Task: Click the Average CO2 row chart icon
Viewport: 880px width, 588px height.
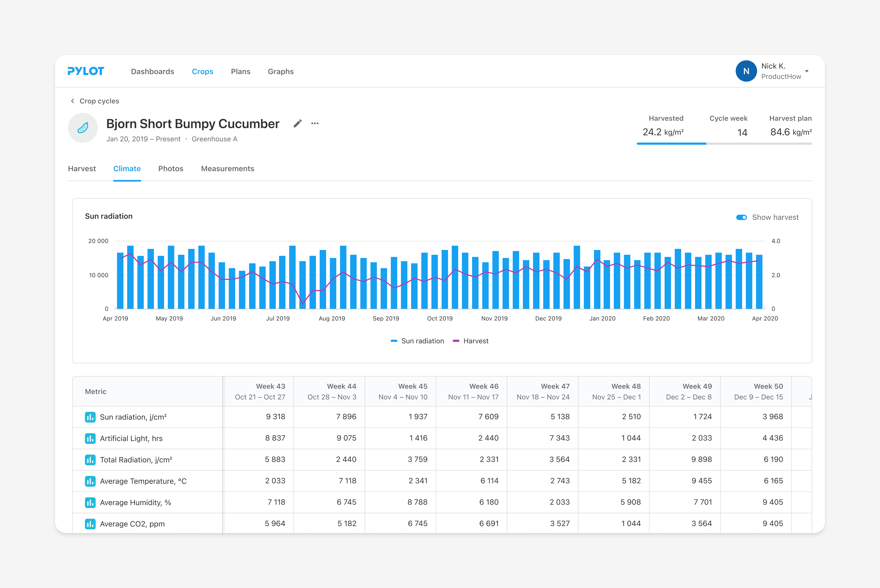Action: [x=90, y=524]
